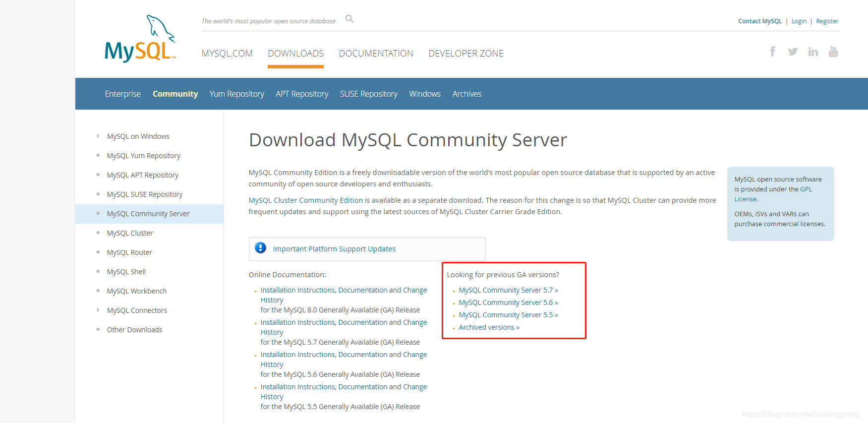Open MySQL SUSE Repository sidebar item

tap(145, 194)
